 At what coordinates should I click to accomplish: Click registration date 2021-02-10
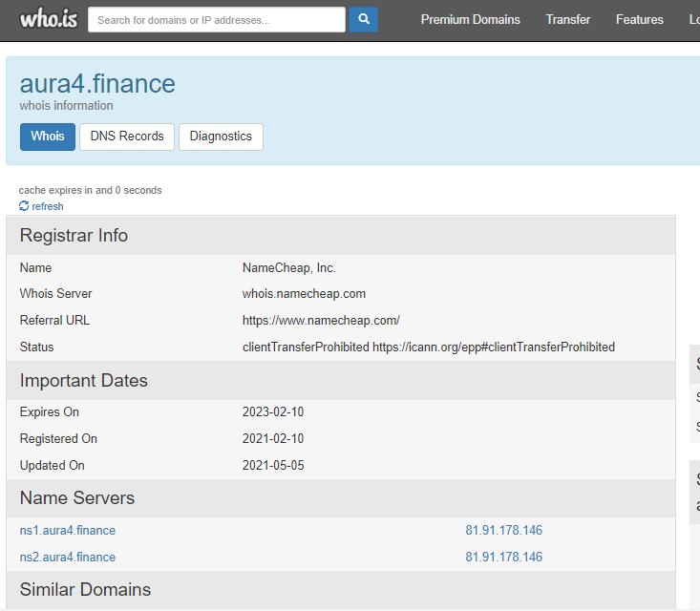273,438
